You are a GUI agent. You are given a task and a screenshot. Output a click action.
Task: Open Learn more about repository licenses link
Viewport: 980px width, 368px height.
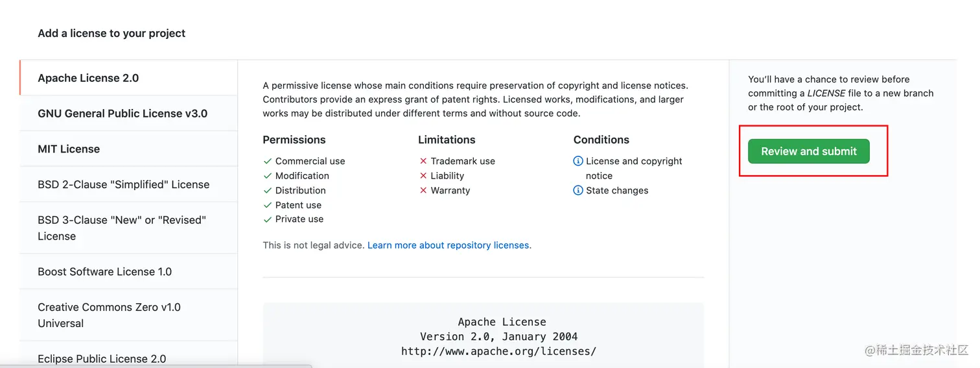tap(448, 245)
